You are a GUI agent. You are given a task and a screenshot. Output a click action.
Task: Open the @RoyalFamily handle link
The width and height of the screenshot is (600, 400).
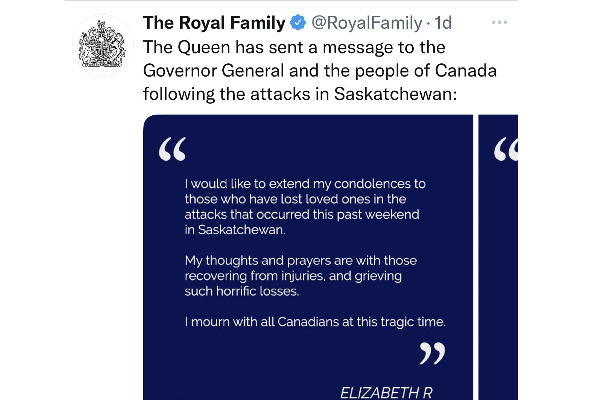coord(367,23)
